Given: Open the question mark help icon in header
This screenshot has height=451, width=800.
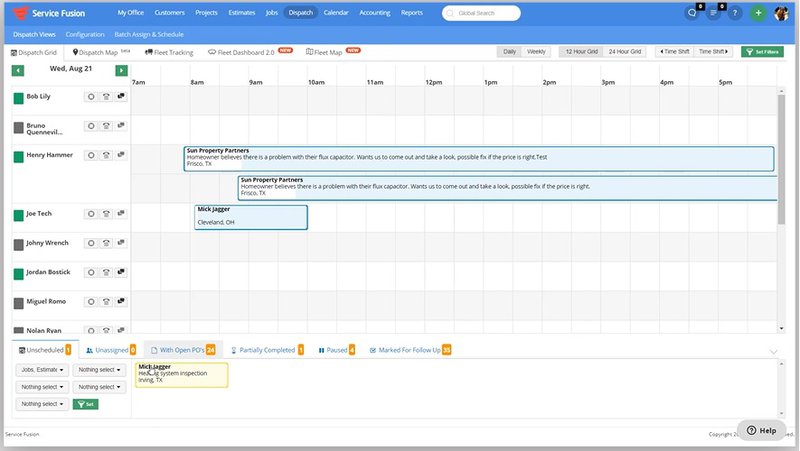Looking at the screenshot, I should [735, 13].
